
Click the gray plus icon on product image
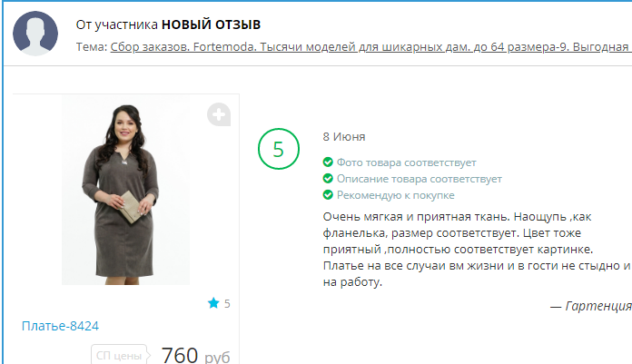coord(219,114)
